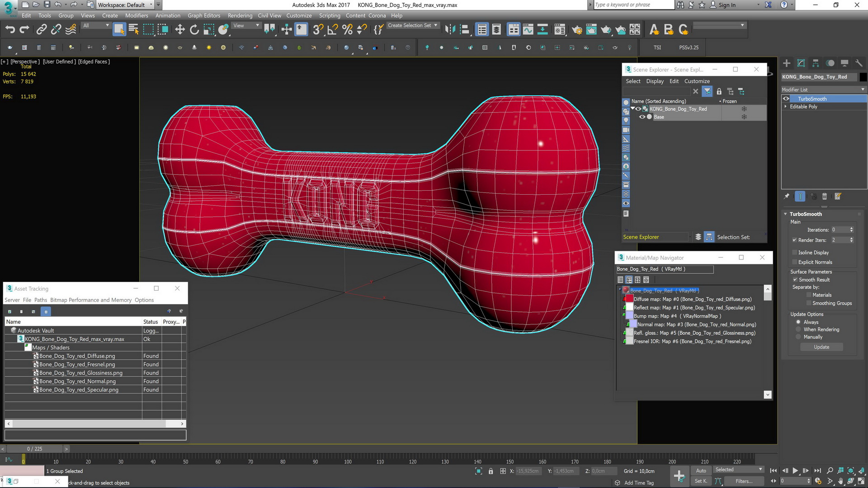
Task: Open the All selection filter dropdown
Action: coord(96,26)
